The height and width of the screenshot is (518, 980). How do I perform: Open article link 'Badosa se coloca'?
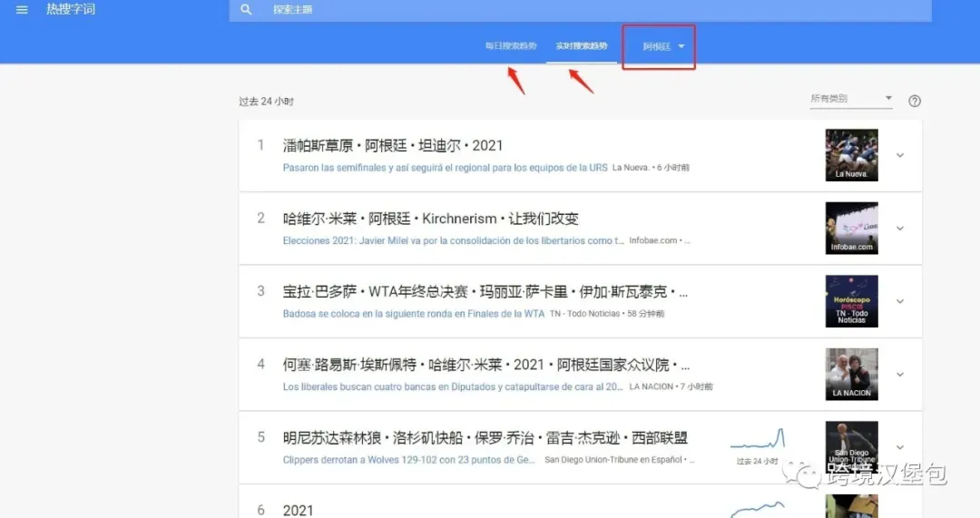coord(413,314)
